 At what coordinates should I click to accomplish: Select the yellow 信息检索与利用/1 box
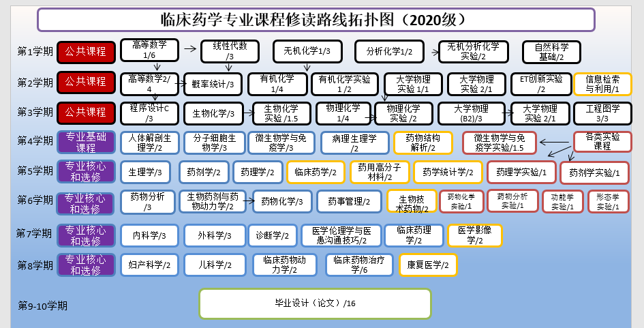(602, 84)
